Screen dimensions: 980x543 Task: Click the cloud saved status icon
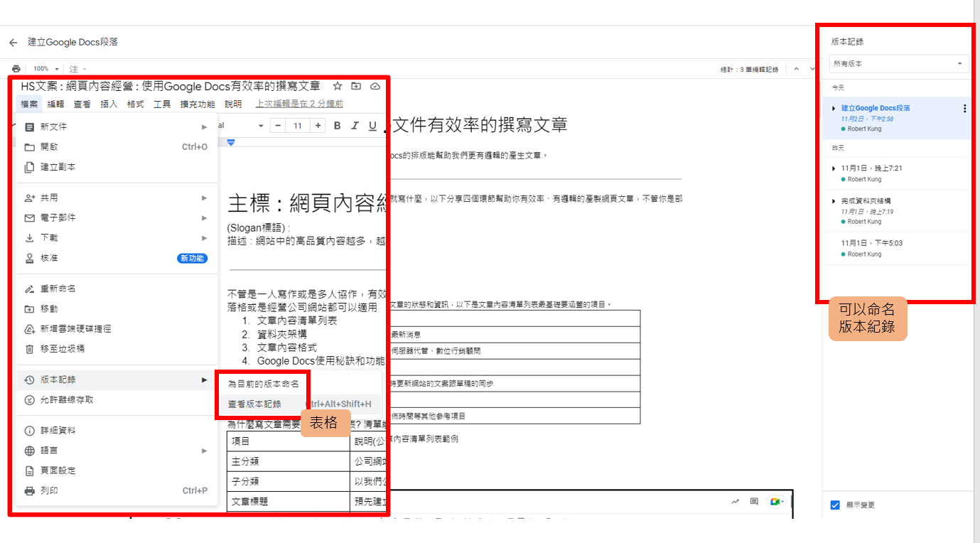point(375,86)
